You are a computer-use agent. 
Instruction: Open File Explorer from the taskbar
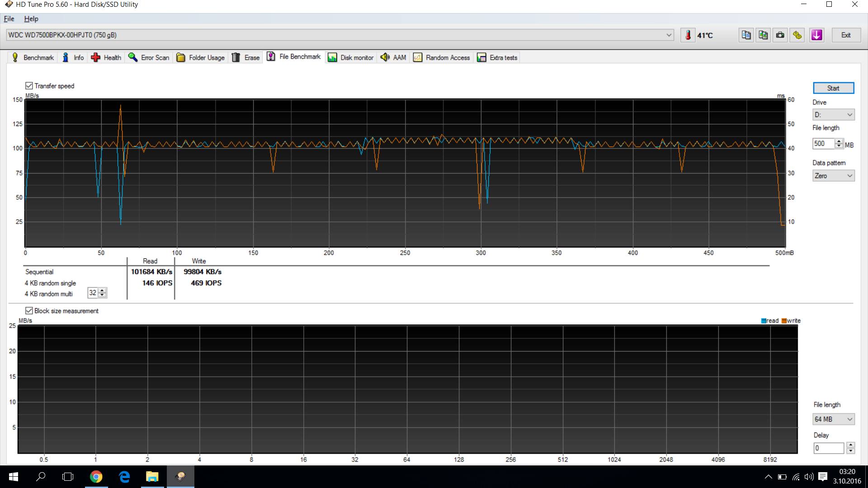click(152, 477)
